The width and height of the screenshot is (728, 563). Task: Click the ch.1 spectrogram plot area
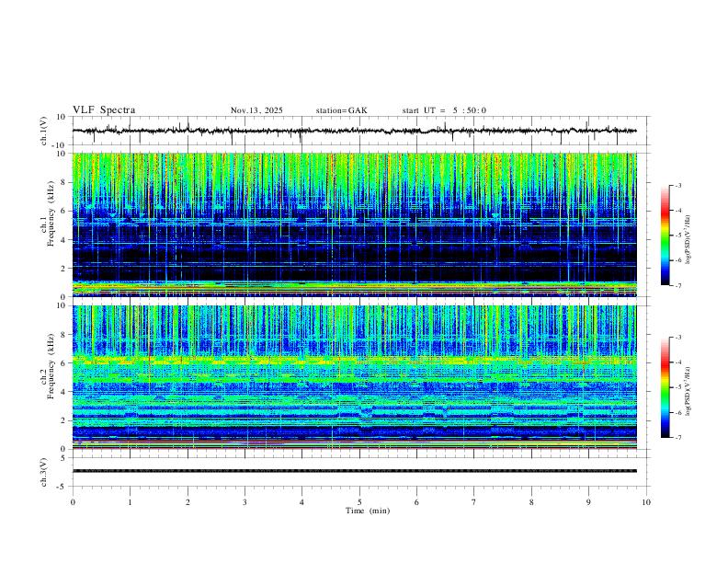pos(355,224)
